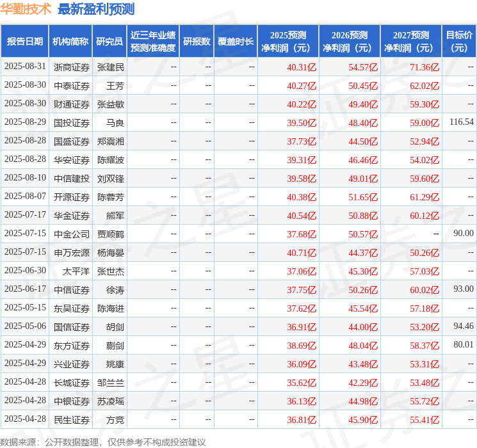The image size is (477, 448).
Task: Click the 近三年业绩预测准确度 column header
Action: tap(153, 42)
